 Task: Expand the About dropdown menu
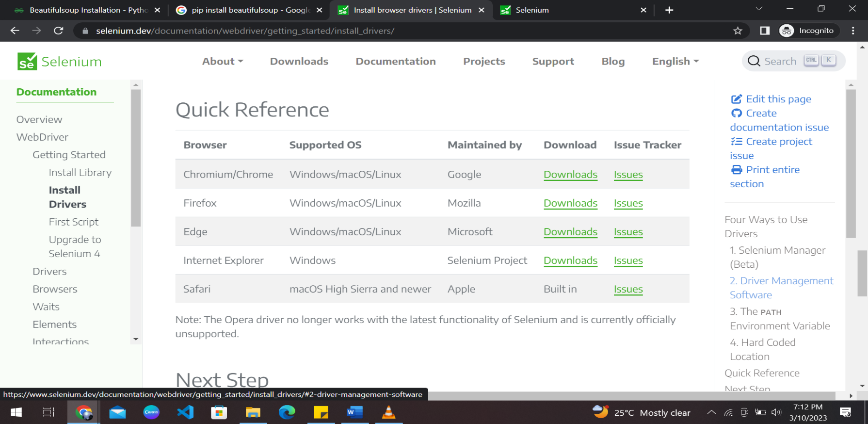(223, 62)
